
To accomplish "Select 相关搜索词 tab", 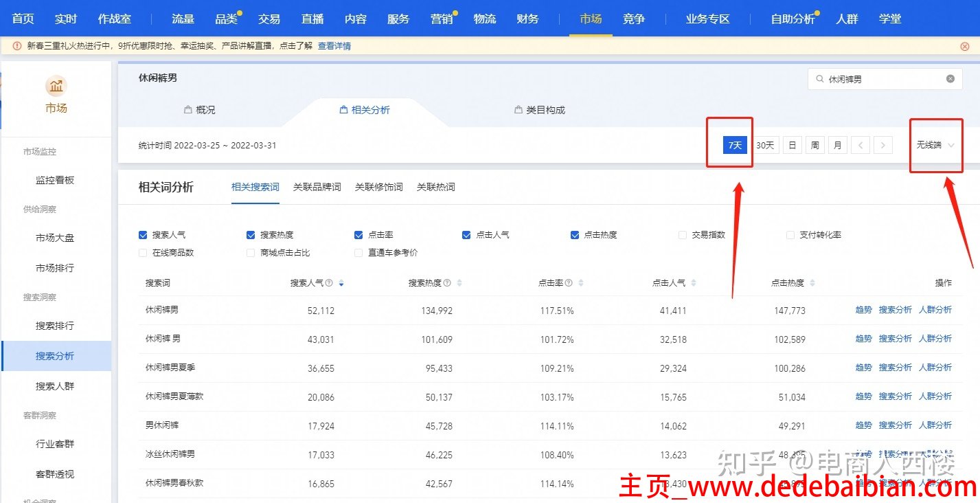I will (255, 187).
